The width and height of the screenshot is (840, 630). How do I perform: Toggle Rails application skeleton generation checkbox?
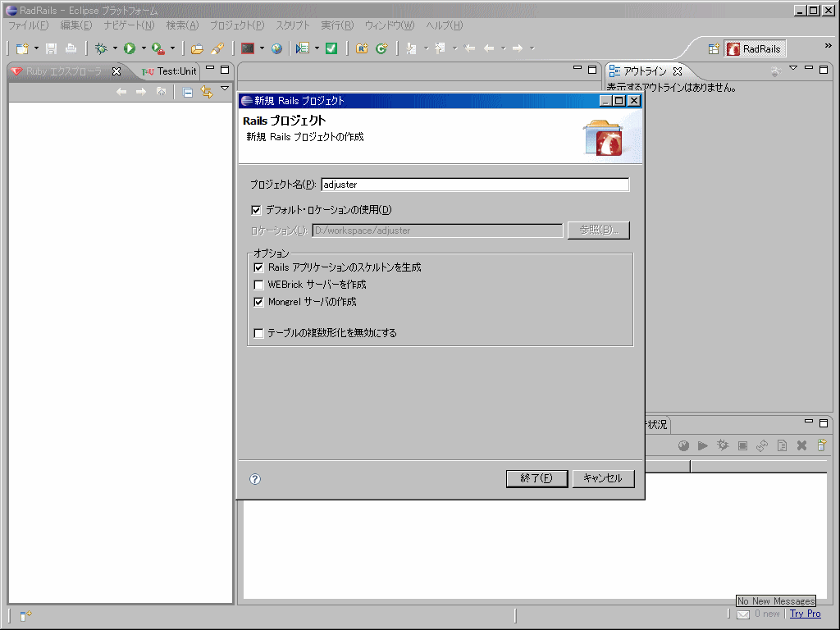(x=258, y=267)
